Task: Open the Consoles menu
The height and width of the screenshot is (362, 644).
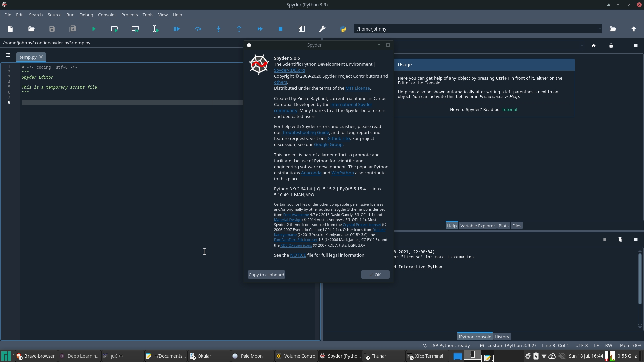Action: pyautogui.click(x=107, y=15)
